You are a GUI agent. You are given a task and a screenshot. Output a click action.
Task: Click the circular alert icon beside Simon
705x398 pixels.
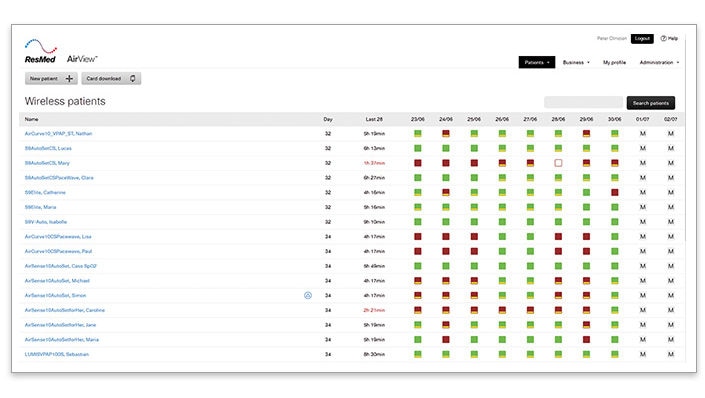[x=308, y=295]
